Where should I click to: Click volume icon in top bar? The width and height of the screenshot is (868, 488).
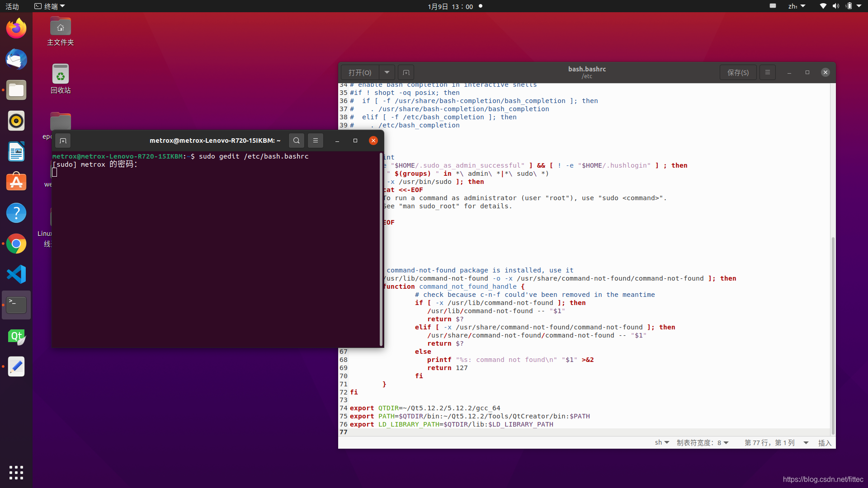tap(836, 6)
